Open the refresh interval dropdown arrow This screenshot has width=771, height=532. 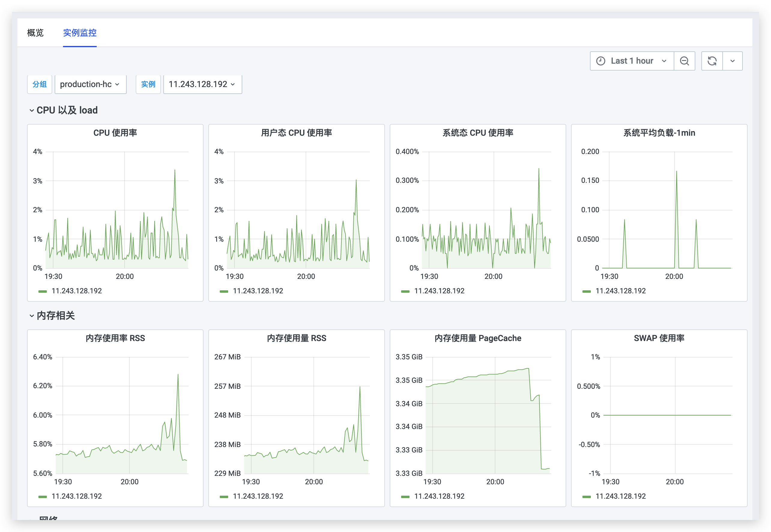coord(732,61)
